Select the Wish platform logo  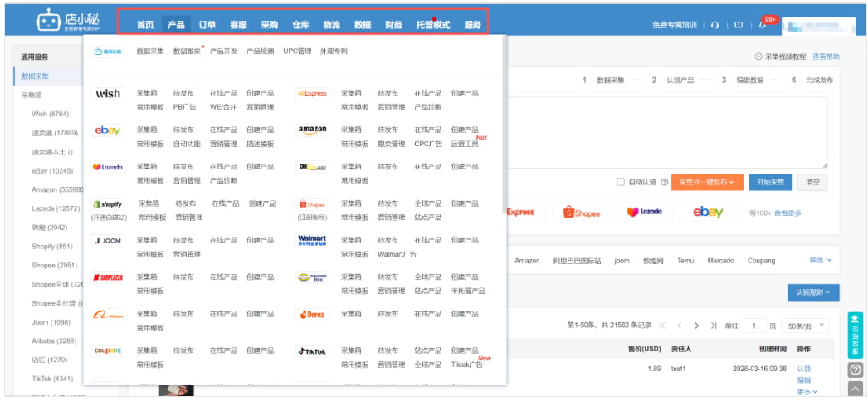click(108, 94)
